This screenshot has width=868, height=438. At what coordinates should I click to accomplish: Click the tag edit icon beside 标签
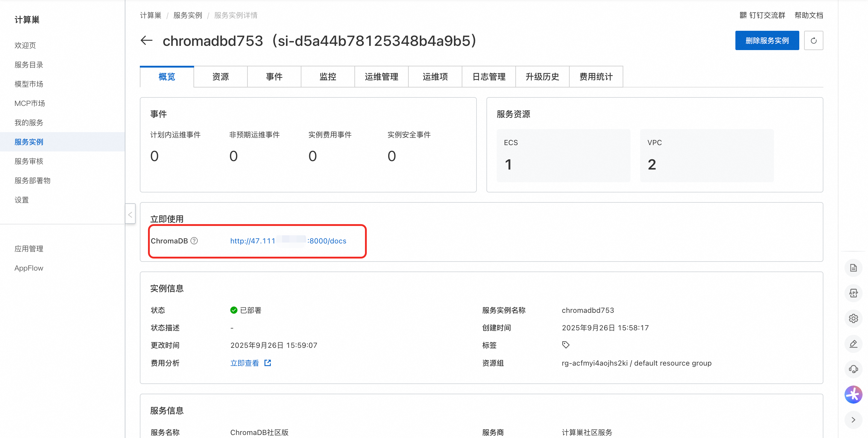tap(565, 344)
